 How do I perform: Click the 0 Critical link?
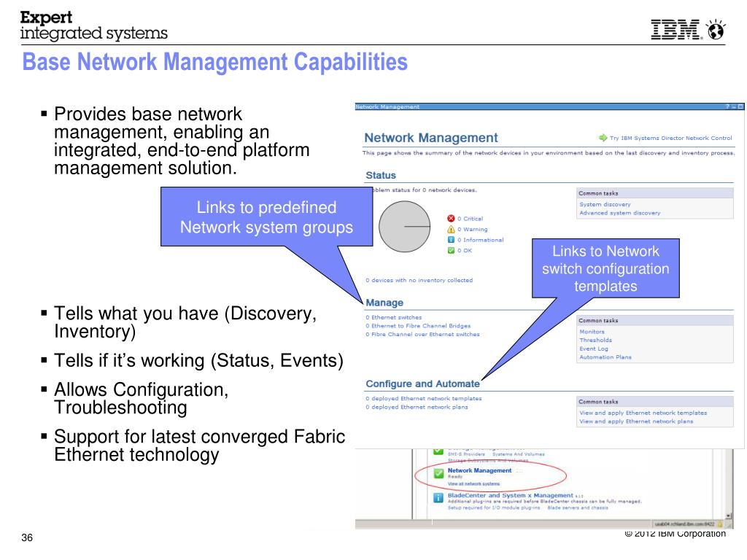(x=470, y=219)
